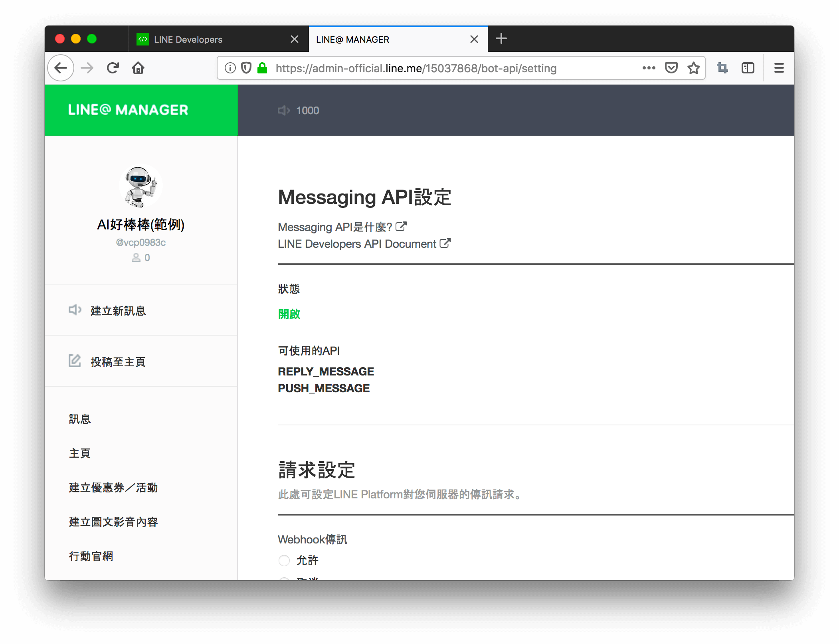Open 投稿至主頁 in the sidebar

click(x=141, y=362)
